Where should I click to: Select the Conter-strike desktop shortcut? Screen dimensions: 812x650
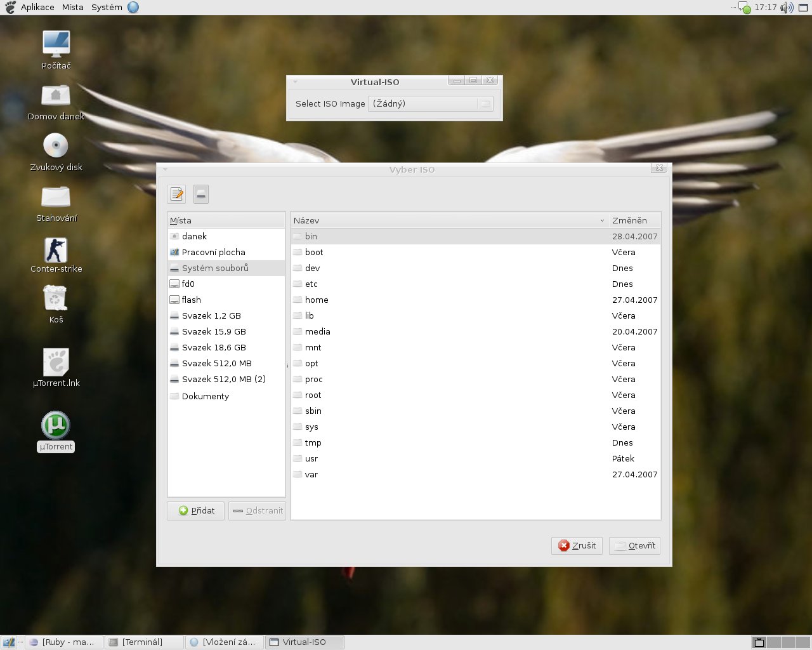point(56,251)
